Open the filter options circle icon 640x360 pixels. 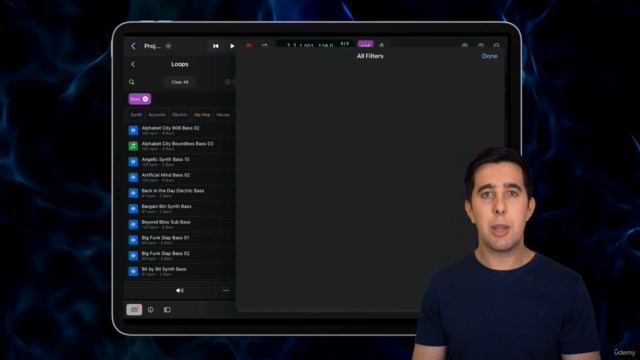[x=228, y=82]
